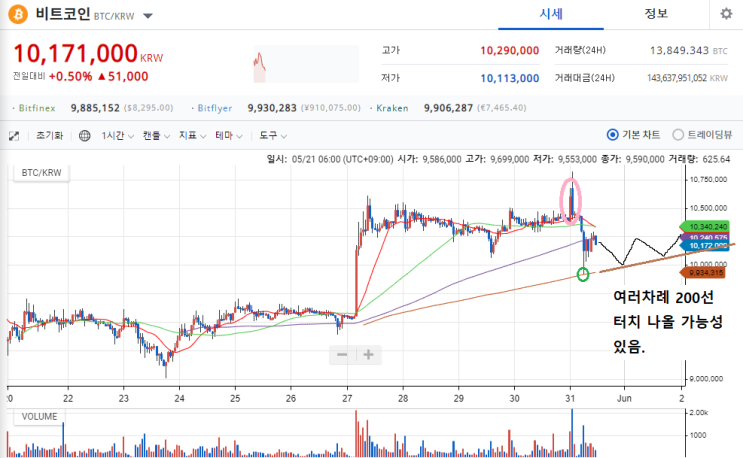Switch to the 시세 tab

[x=551, y=14]
